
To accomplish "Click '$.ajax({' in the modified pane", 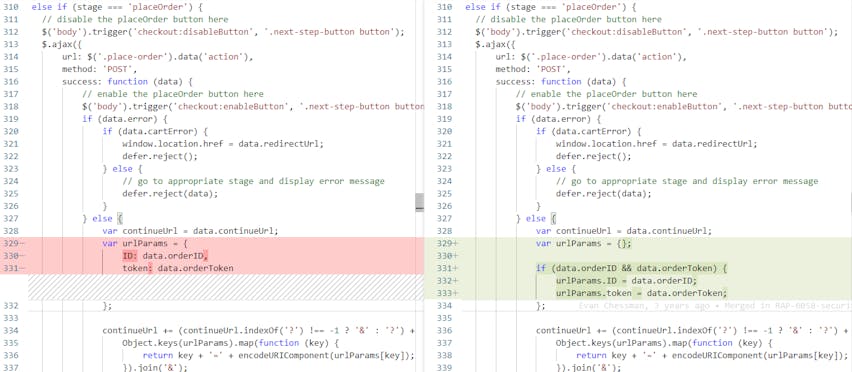I will point(495,44).
